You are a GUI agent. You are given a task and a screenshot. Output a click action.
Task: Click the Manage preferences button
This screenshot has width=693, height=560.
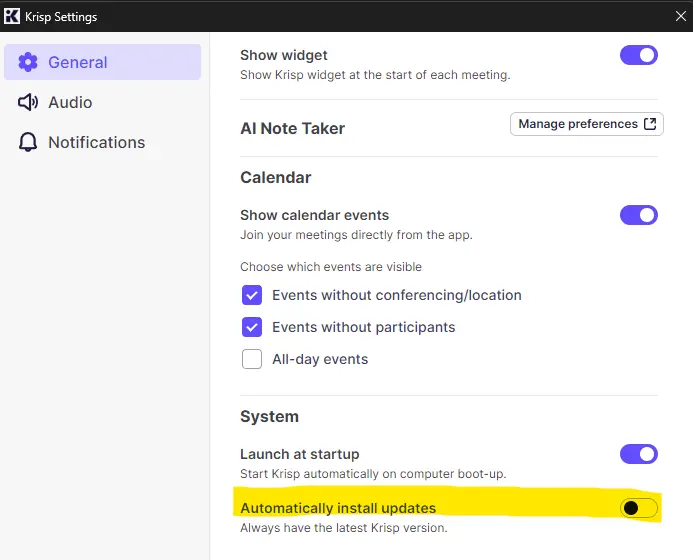coord(586,124)
